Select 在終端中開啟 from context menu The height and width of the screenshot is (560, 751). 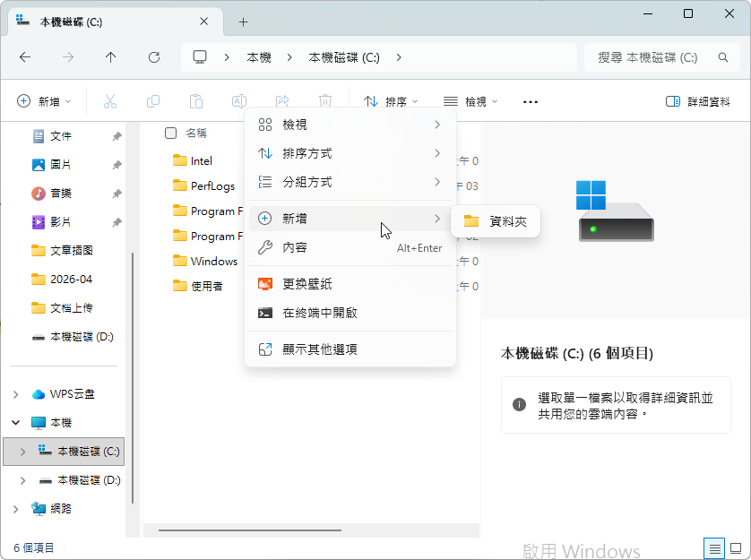[x=320, y=313]
